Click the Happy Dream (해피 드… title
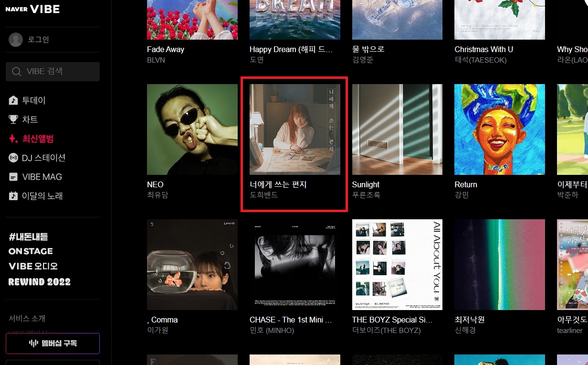Image resolution: width=588 pixels, height=365 pixels. tap(291, 49)
